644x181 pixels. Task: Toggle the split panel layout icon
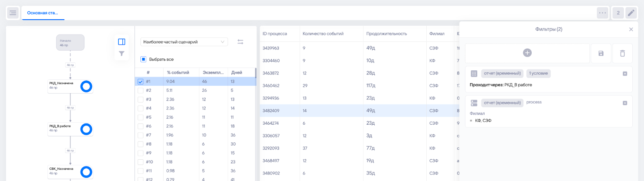pos(122,42)
